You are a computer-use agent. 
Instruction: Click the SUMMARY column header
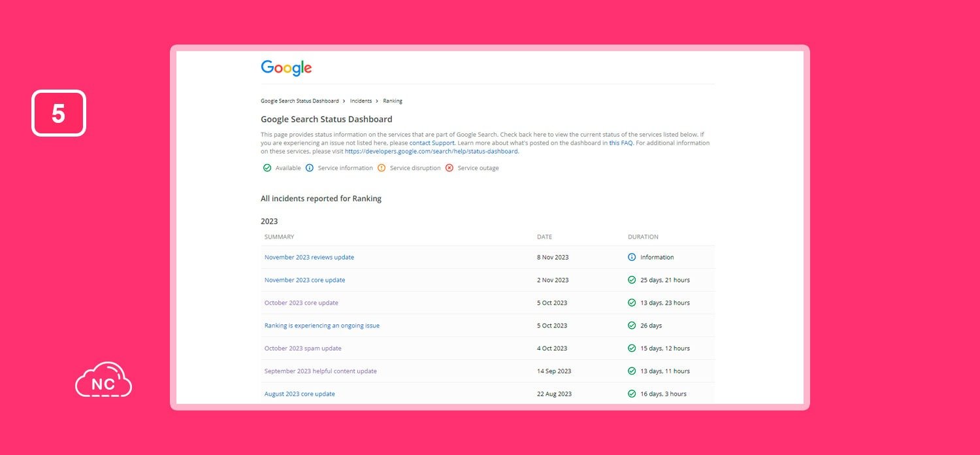click(279, 237)
